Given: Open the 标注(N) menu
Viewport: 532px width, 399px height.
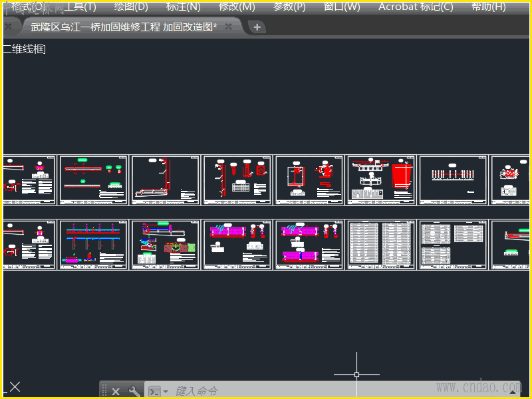Looking at the screenshot, I should click(184, 7).
